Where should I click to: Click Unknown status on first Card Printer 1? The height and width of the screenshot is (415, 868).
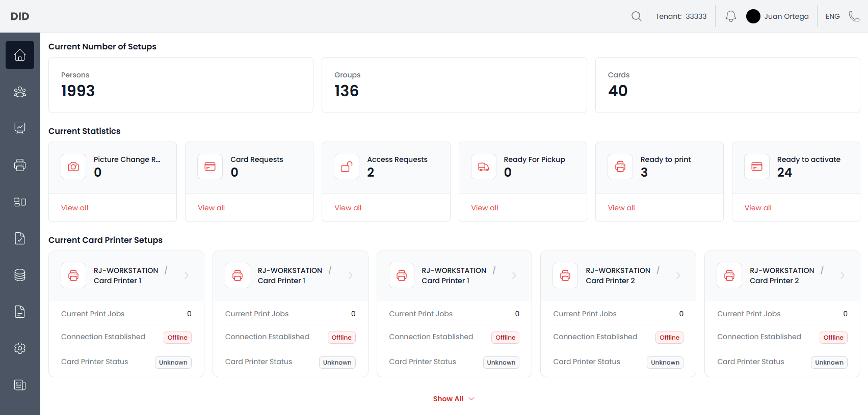point(173,363)
